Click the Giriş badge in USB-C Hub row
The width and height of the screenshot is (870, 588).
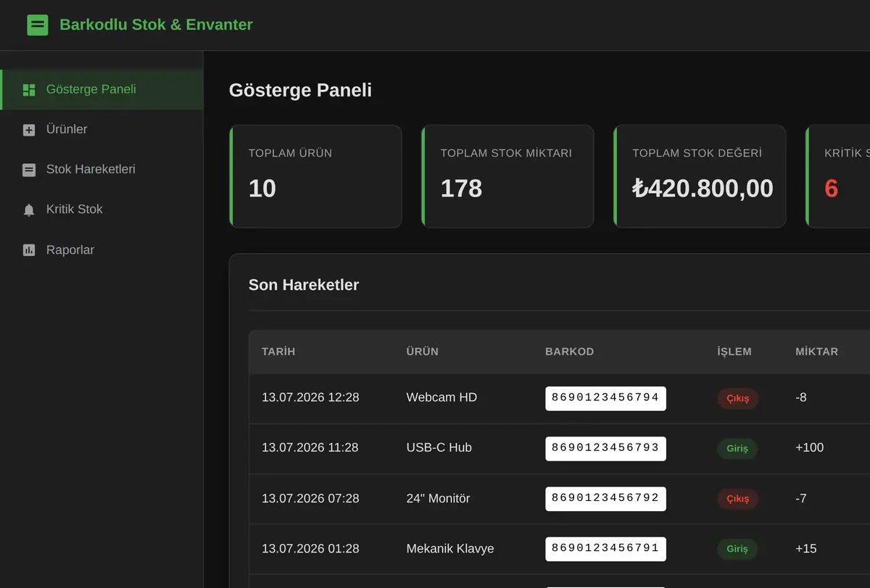point(737,449)
